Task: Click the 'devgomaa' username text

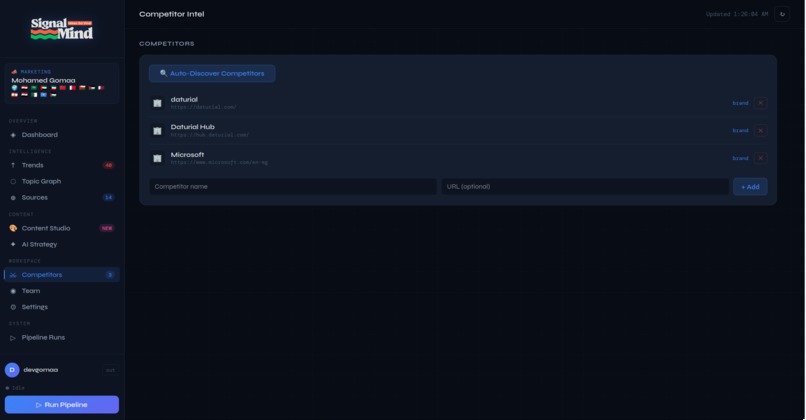Action: coord(41,370)
